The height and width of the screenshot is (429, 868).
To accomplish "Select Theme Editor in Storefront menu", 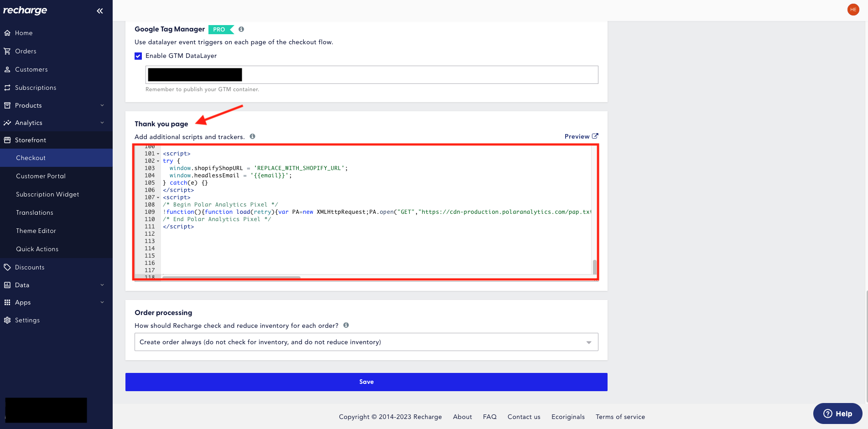I will pos(36,231).
